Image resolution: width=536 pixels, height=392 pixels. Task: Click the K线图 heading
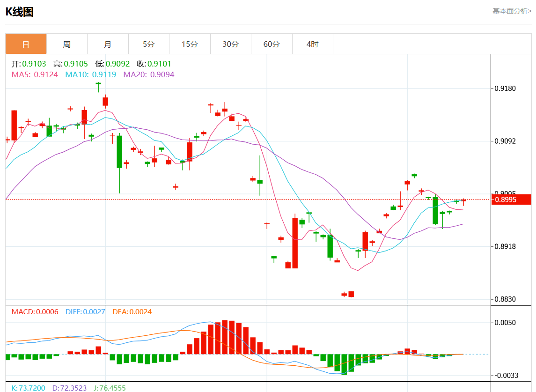pyautogui.click(x=20, y=12)
